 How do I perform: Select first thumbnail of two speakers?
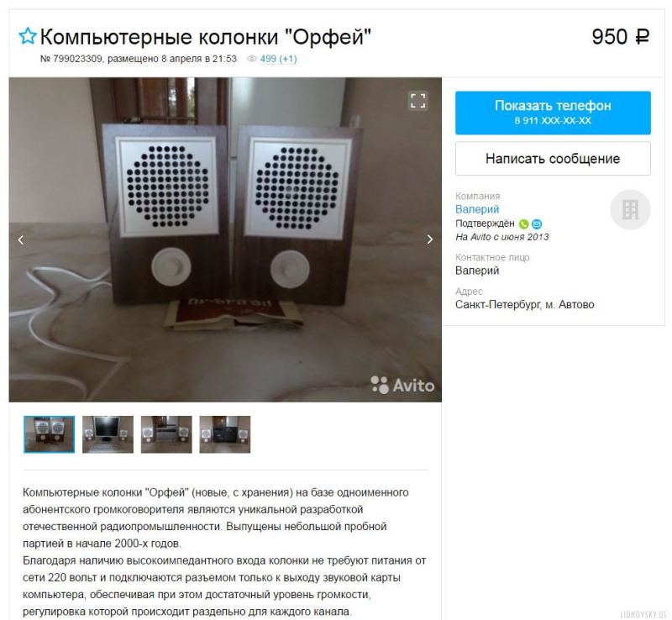50,434
